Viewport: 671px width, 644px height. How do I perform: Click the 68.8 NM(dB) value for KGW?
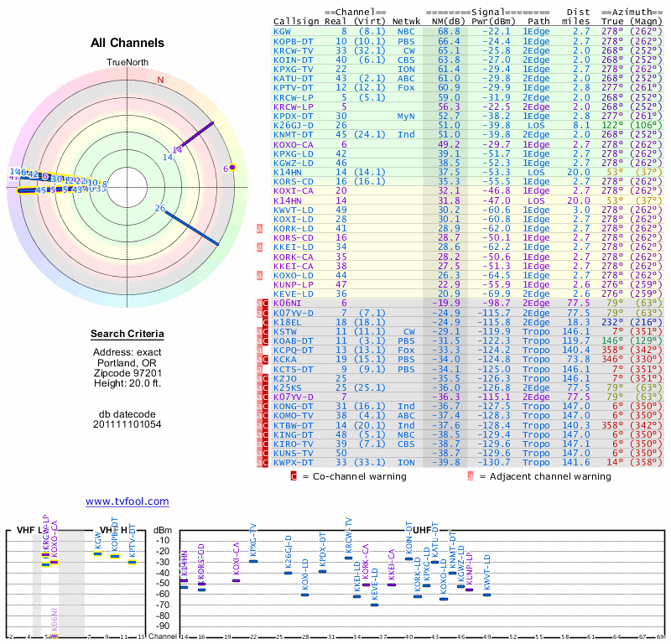click(x=449, y=32)
